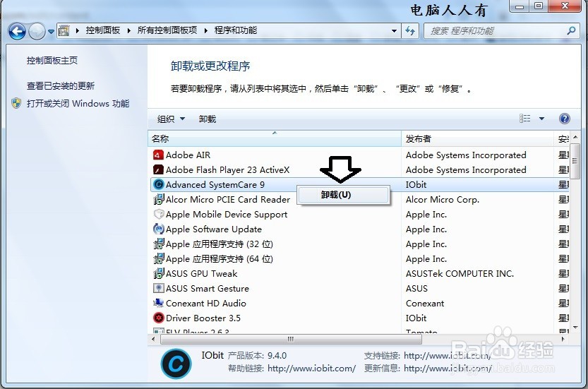Expand the arrow after 所有控制面板项 breadcrumb
The width and height of the screenshot is (588, 389).
(x=206, y=31)
